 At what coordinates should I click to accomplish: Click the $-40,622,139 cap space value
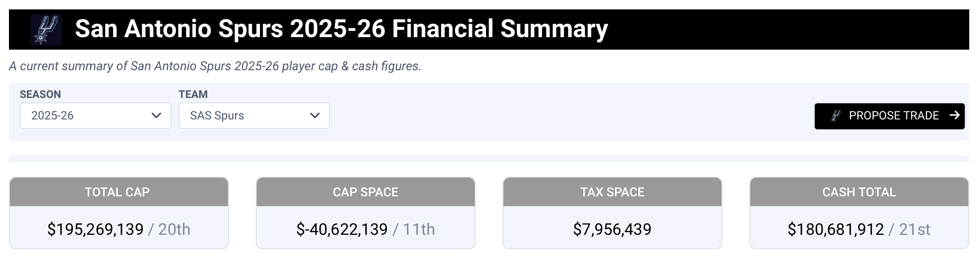(342, 229)
